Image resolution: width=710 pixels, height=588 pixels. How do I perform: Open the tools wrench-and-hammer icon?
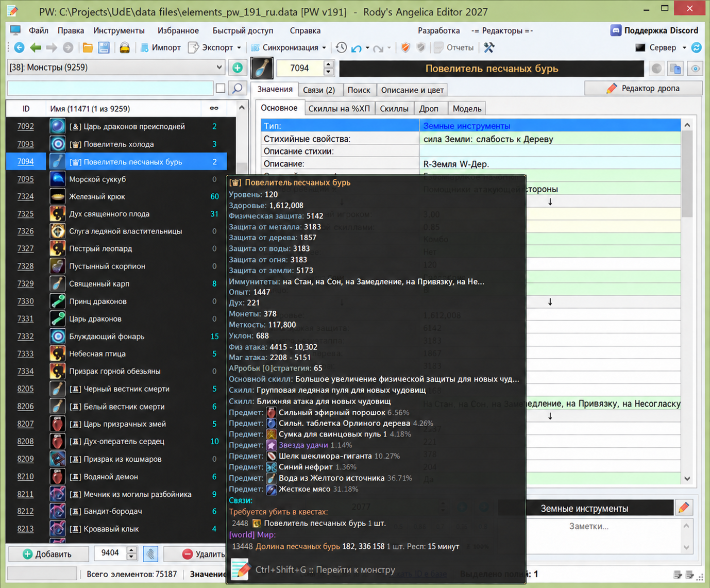(489, 48)
